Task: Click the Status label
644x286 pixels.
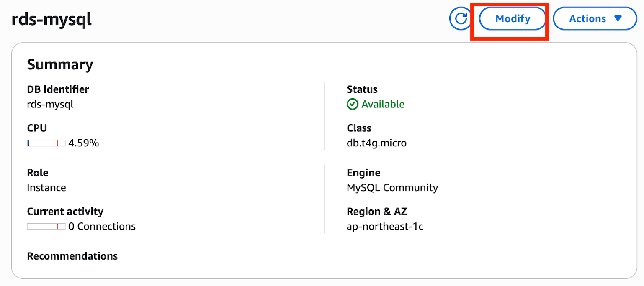Action: (362, 89)
